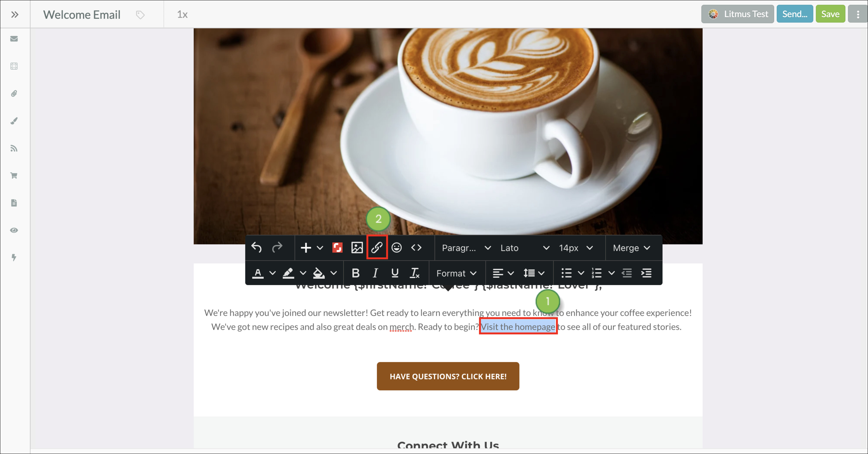This screenshot has height=454, width=868.
Task: Open the source code view icon
Action: point(416,248)
